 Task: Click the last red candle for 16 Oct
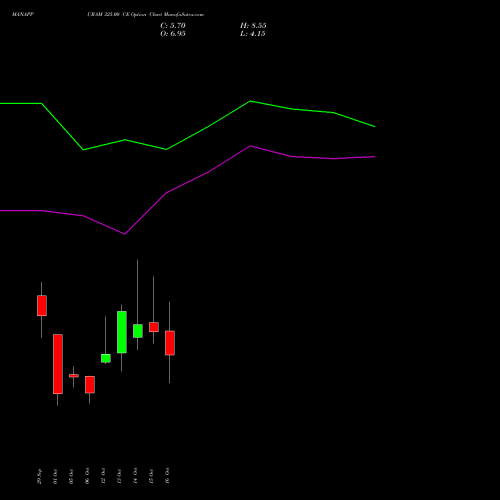point(170,343)
